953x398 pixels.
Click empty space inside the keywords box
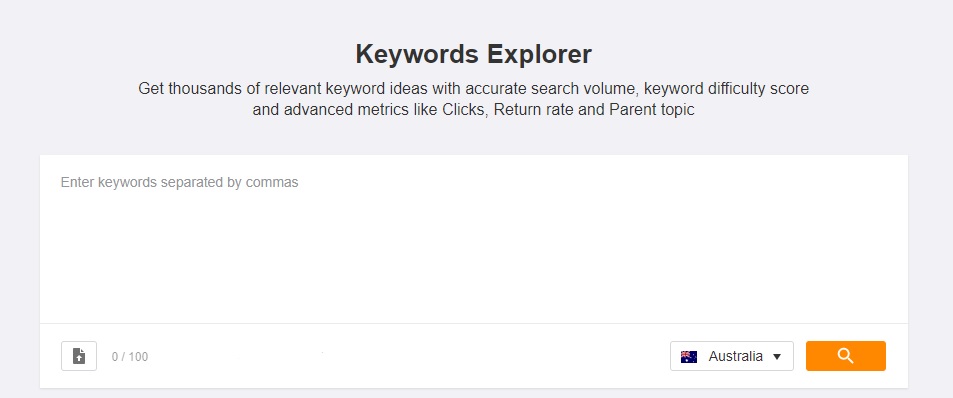(x=474, y=255)
